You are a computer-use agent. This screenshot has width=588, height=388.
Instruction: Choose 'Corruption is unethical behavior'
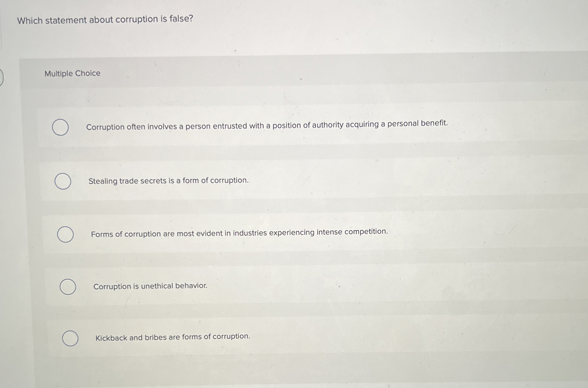(150, 286)
